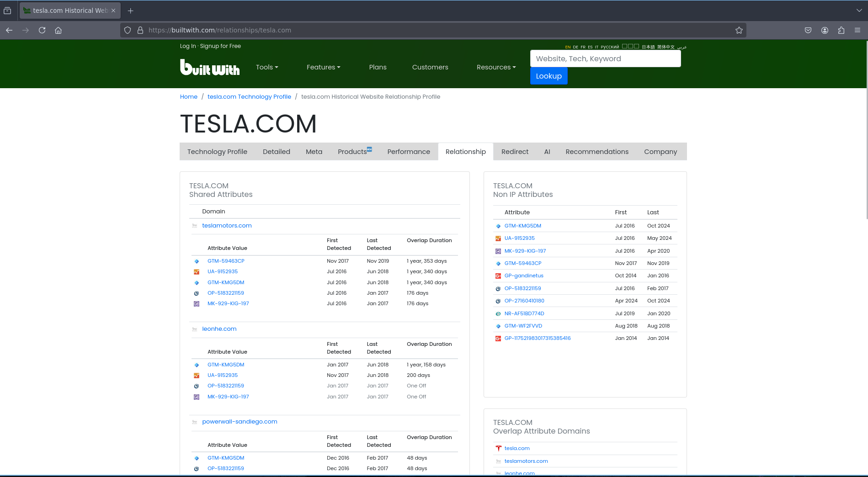Click the browser home icon
Viewport: 868px width, 477px height.
[x=59, y=30]
